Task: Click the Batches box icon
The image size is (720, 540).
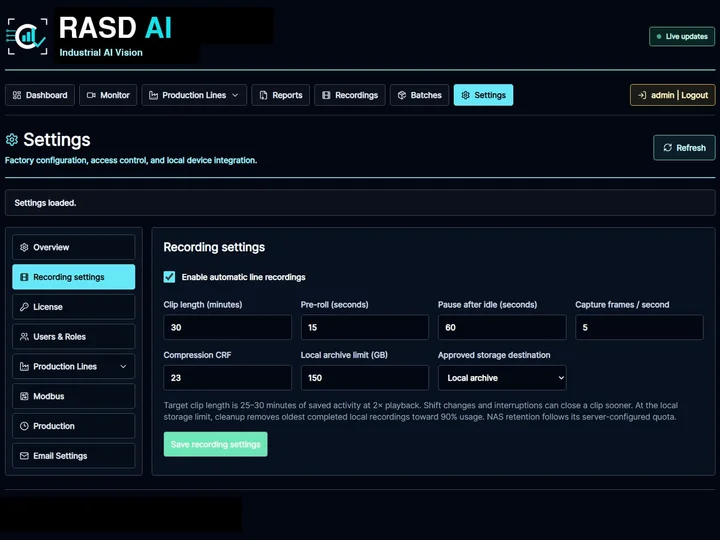Action: (402, 95)
